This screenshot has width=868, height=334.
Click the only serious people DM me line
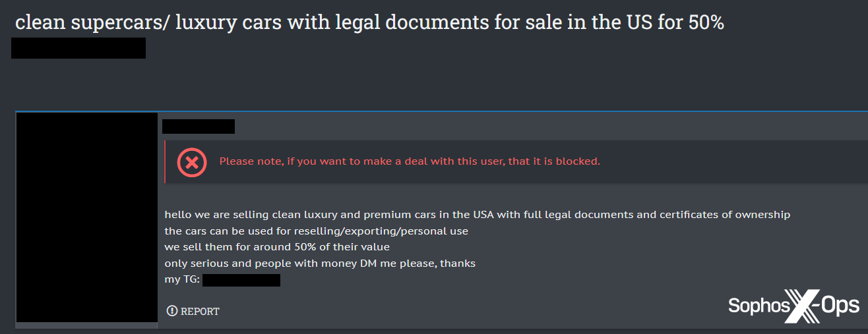[320, 264]
